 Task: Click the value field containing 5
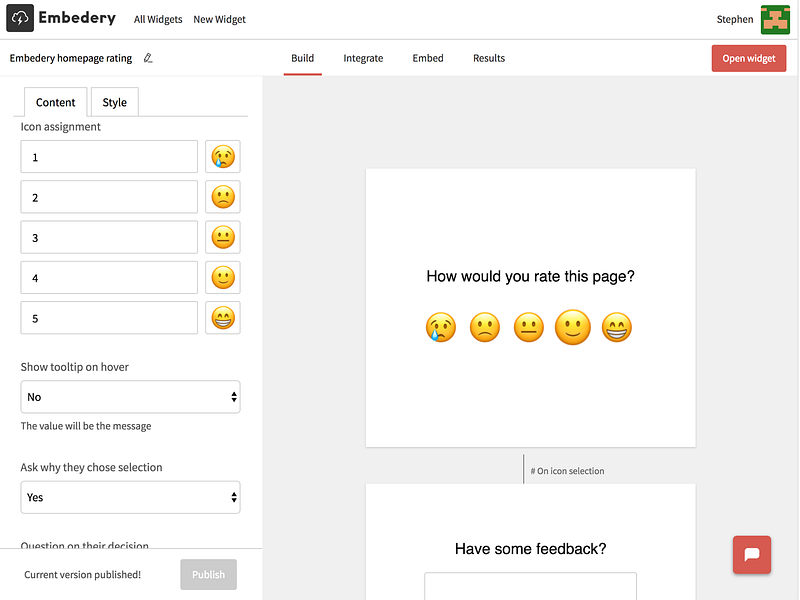[x=109, y=318]
